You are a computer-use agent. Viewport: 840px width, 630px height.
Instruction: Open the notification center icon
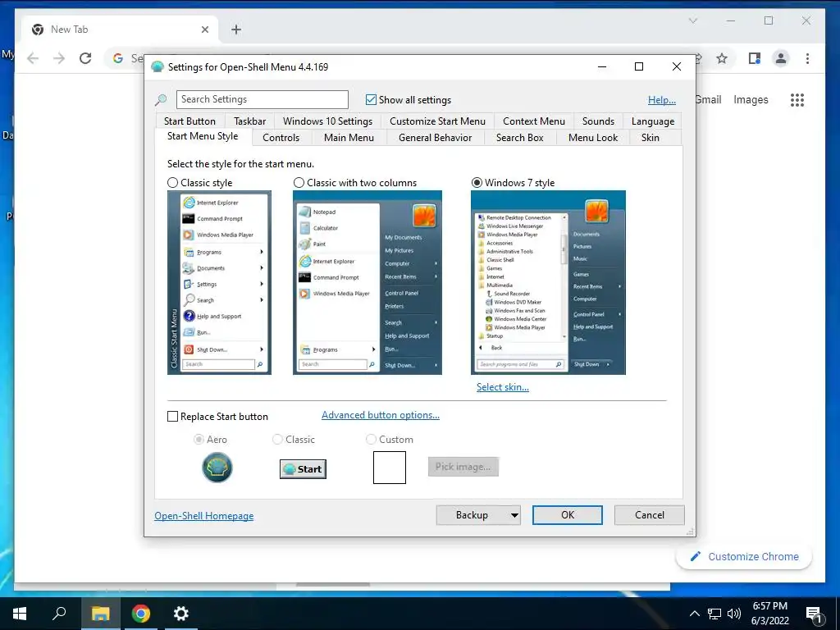click(815, 614)
